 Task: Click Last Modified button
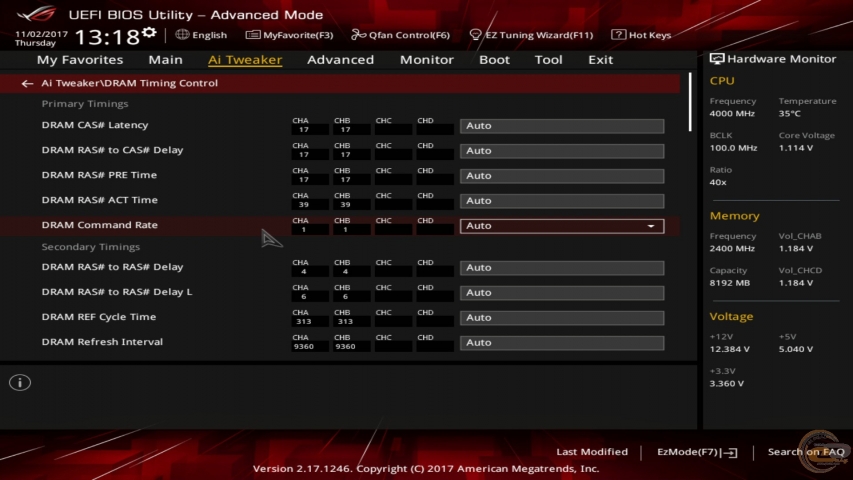pos(592,452)
